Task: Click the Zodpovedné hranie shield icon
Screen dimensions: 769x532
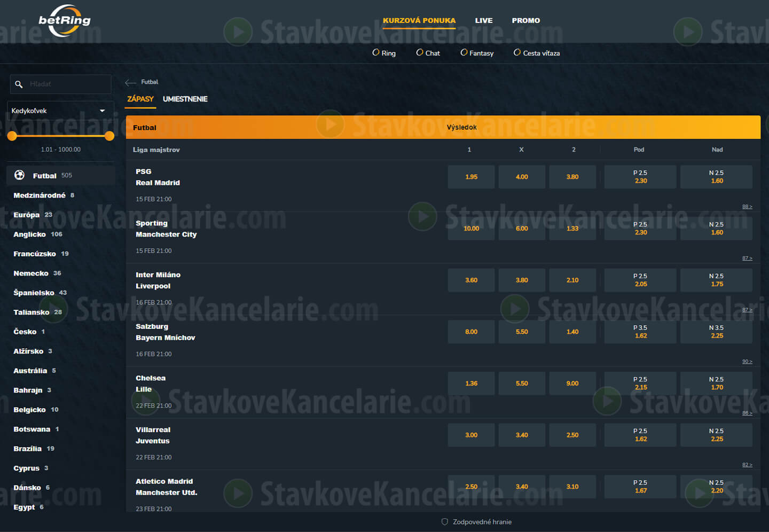Action: tap(445, 522)
